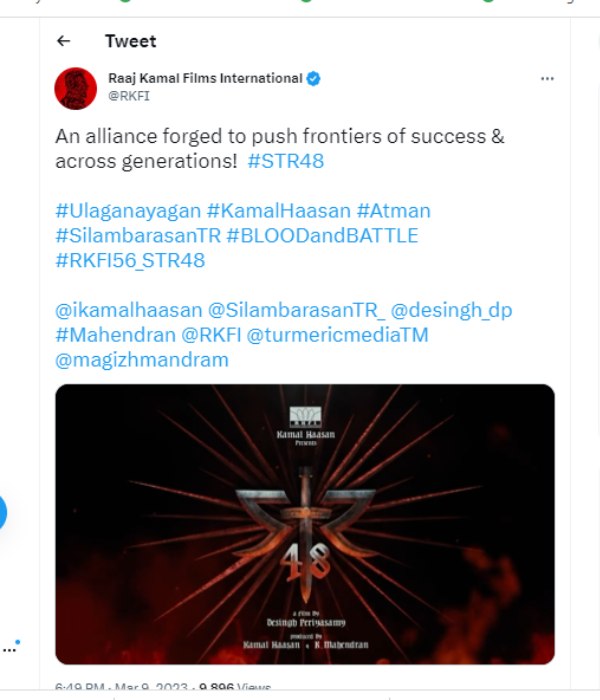Click the Raaj Kamal Films International name
The width and height of the screenshot is (600, 700).
pyautogui.click(x=204, y=78)
